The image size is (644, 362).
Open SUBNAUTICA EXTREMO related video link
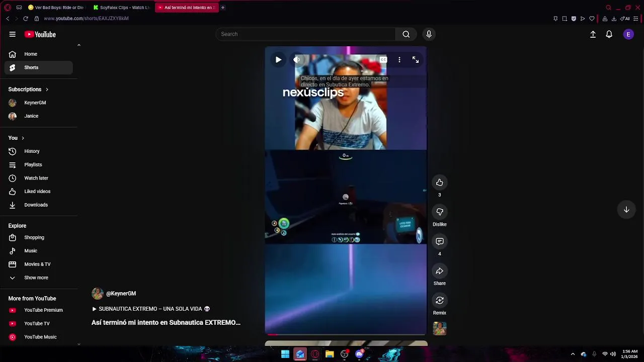pos(151,309)
